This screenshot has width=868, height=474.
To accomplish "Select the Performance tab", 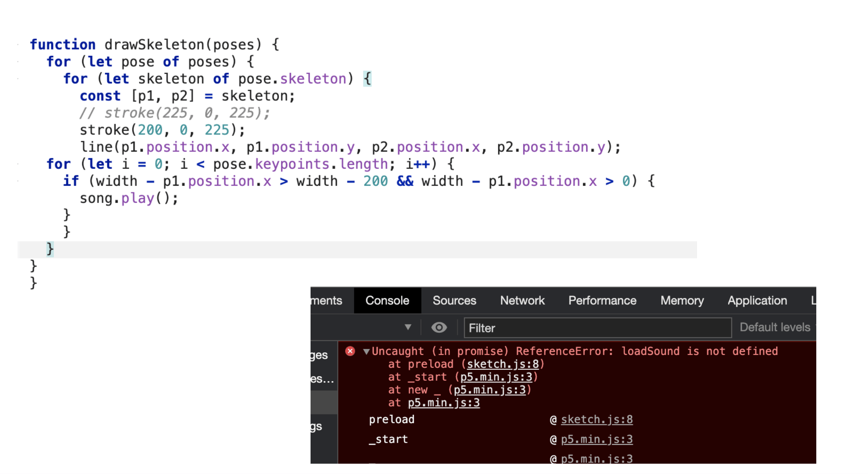I will (602, 300).
